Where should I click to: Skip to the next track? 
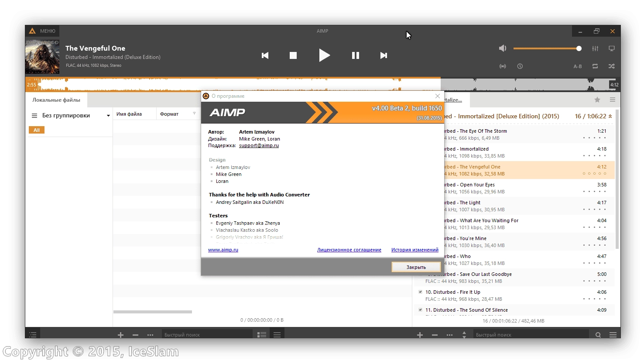pos(384,55)
